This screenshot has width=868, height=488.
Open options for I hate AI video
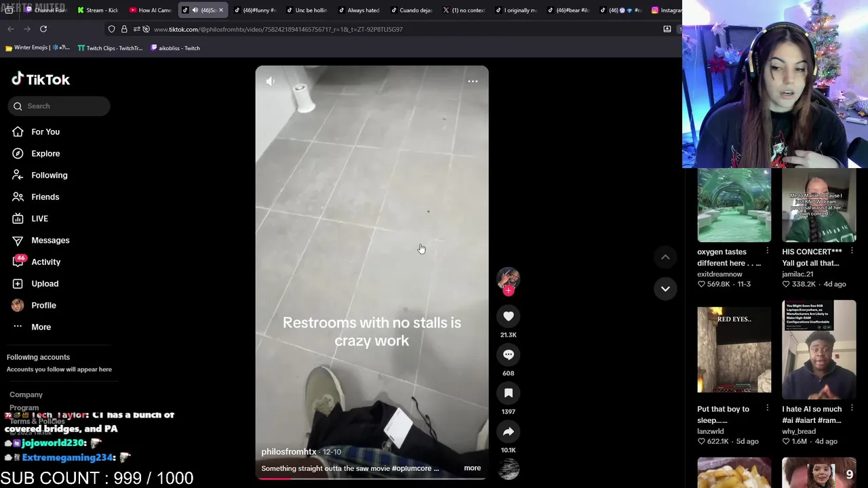852,408
